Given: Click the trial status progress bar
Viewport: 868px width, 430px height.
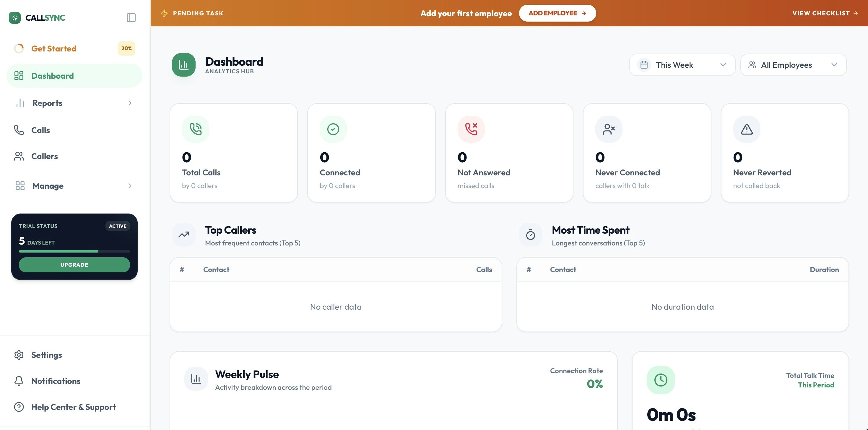Looking at the screenshot, I should coord(74,251).
